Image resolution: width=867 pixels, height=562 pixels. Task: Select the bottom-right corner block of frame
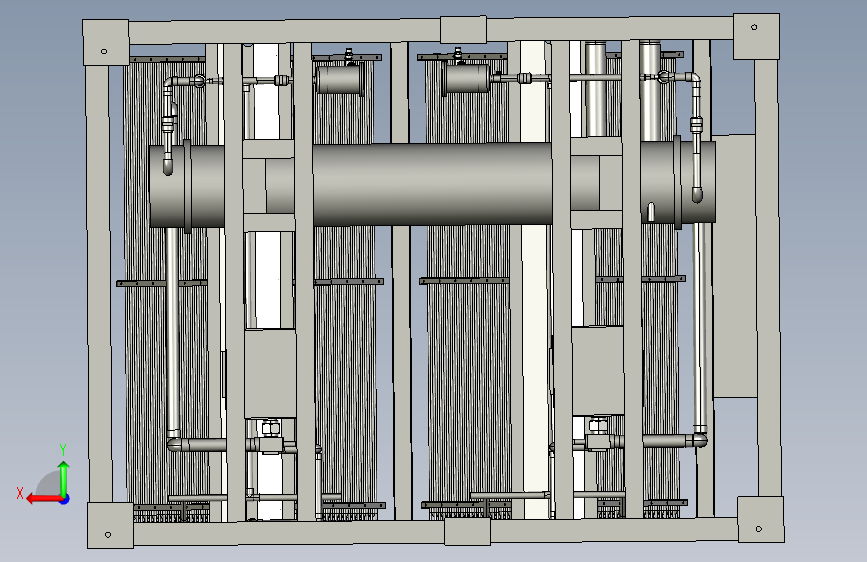point(761,519)
